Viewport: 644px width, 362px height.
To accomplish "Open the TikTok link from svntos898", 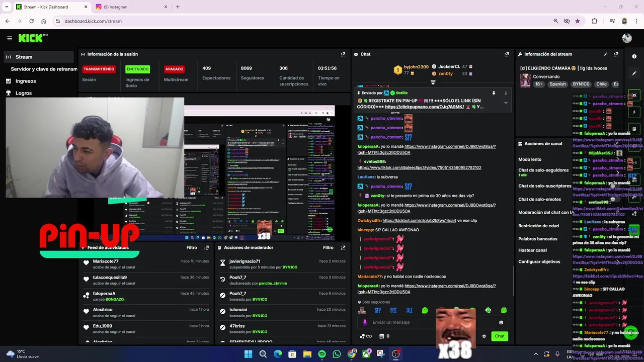I will [x=419, y=167].
